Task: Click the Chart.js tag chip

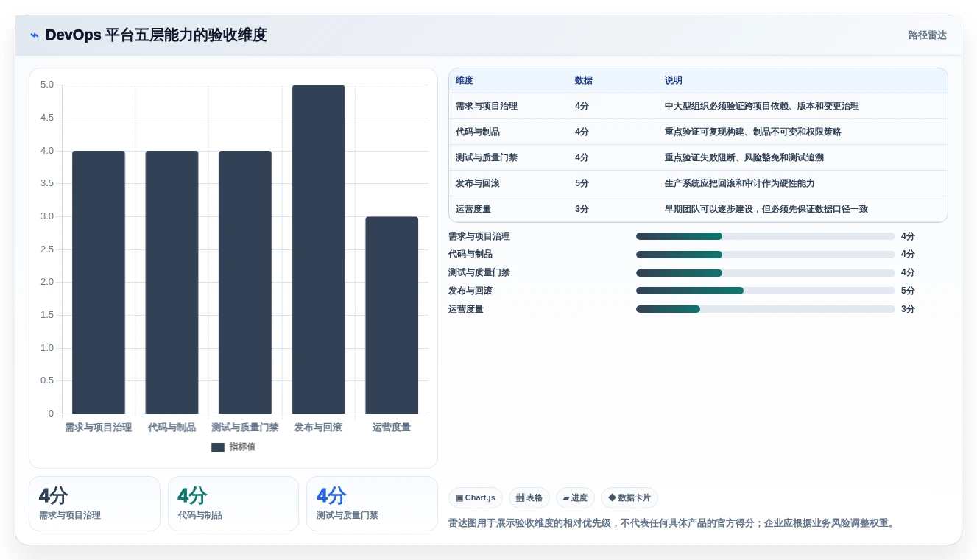Action: [x=476, y=498]
